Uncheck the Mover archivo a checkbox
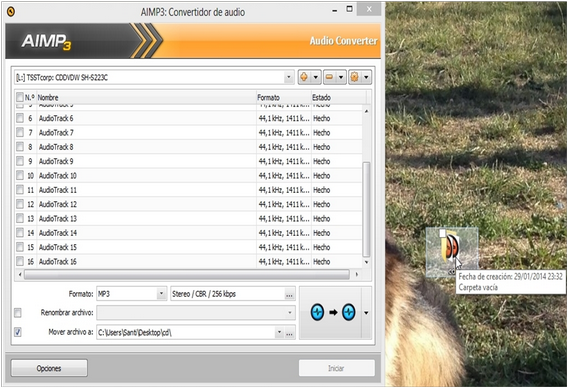568x388 pixels. tap(18, 332)
